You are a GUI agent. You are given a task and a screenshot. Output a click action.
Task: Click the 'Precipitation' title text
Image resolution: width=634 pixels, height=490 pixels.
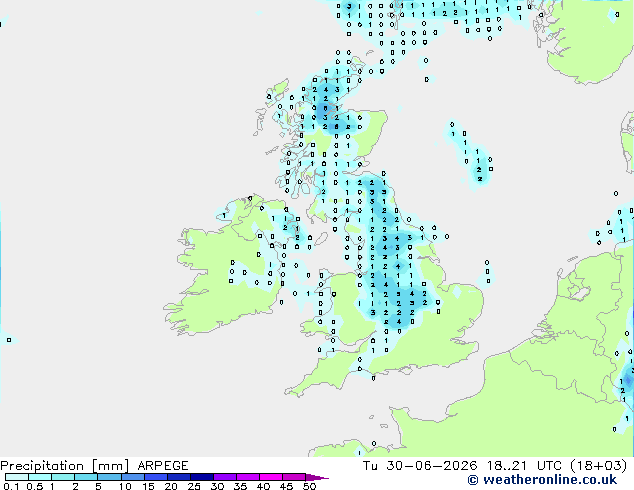pos(42,466)
